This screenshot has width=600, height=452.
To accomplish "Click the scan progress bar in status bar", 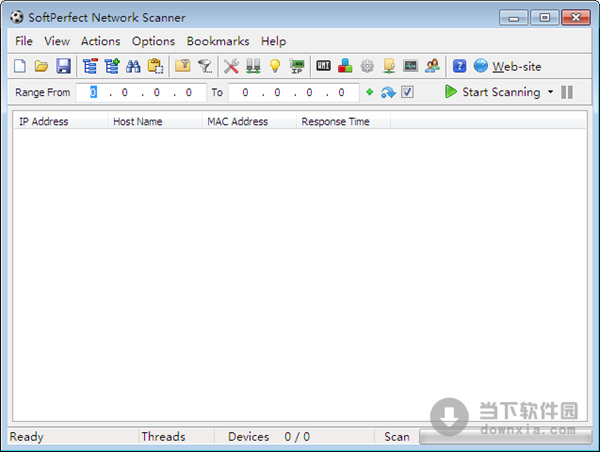I will click(505, 437).
